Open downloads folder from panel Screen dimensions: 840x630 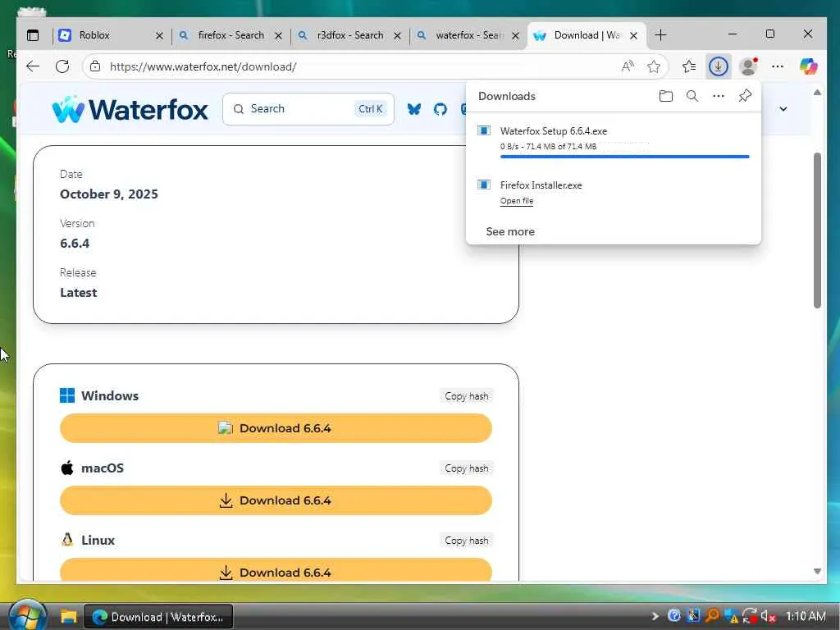coord(665,96)
